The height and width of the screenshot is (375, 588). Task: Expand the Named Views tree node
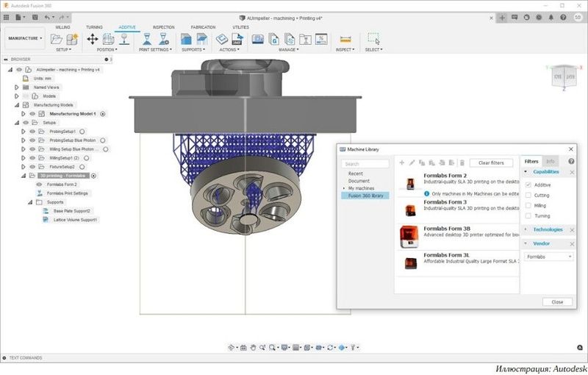(x=17, y=87)
